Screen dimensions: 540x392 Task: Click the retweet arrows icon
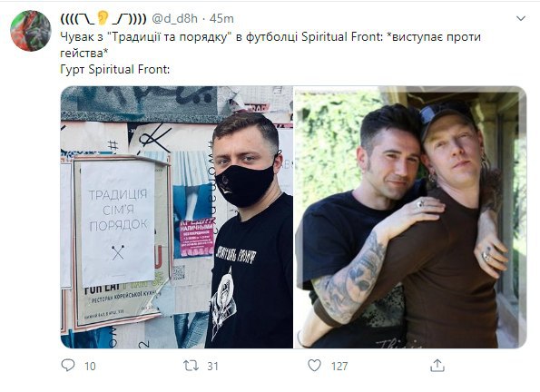[191, 366]
